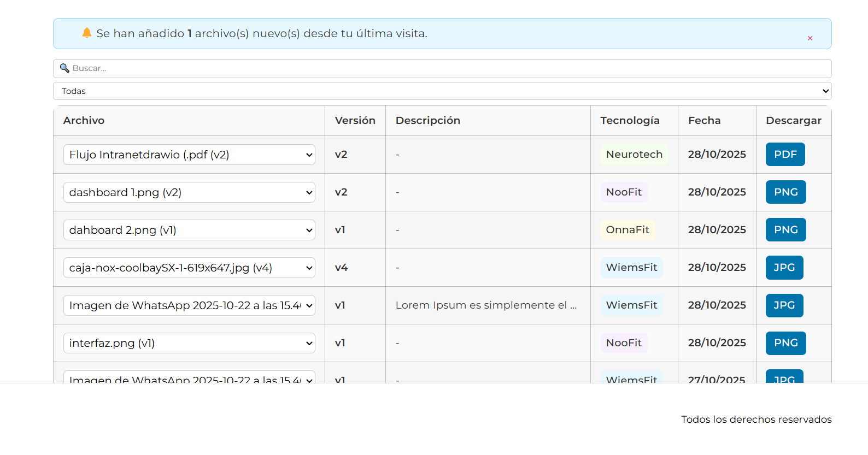Click the Fecha column header

click(704, 121)
